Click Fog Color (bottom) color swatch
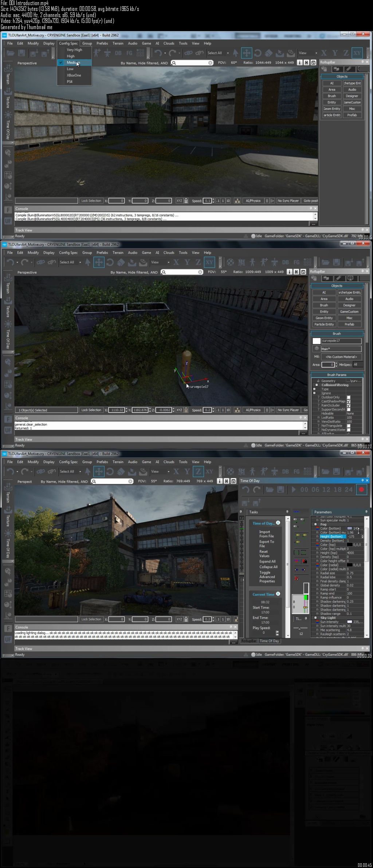This screenshot has width=373, height=868. point(350,528)
